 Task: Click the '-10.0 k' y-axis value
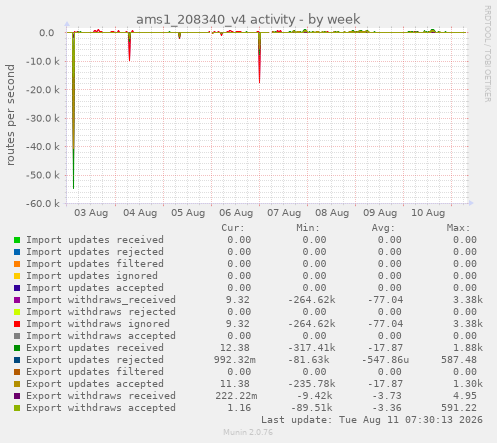point(43,61)
